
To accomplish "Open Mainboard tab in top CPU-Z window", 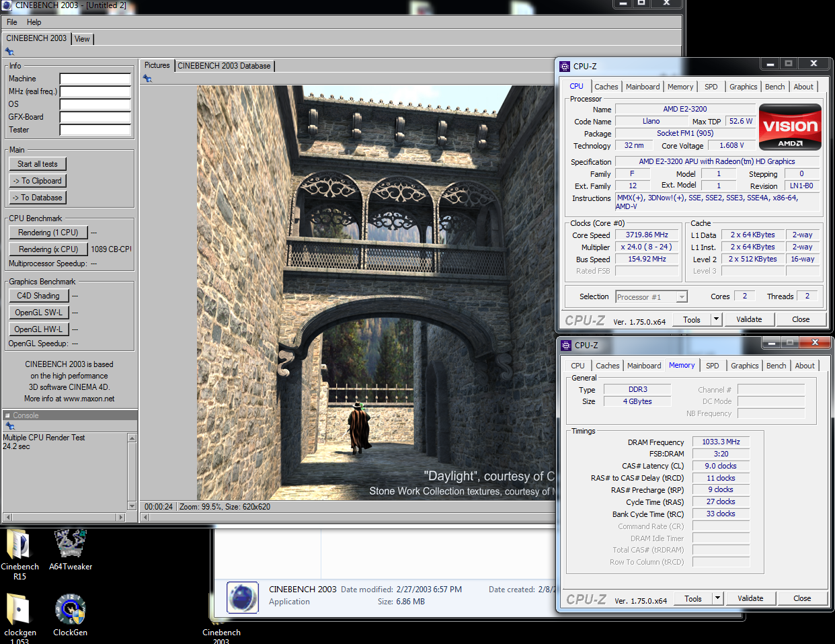I will point(643,87).
